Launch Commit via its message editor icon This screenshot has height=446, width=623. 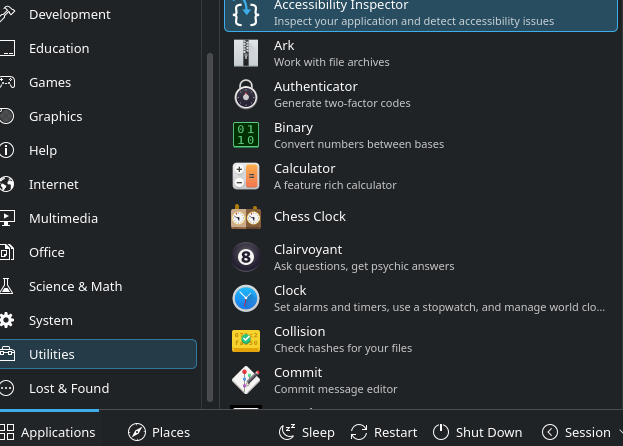(246, 380)
